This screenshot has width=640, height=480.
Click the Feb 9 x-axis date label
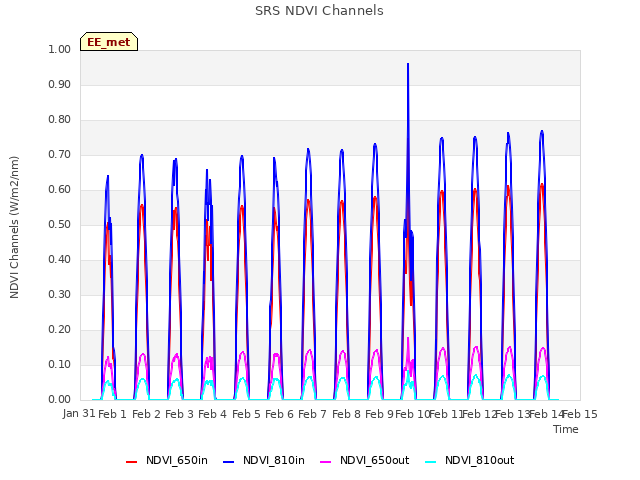coord(379,414)
